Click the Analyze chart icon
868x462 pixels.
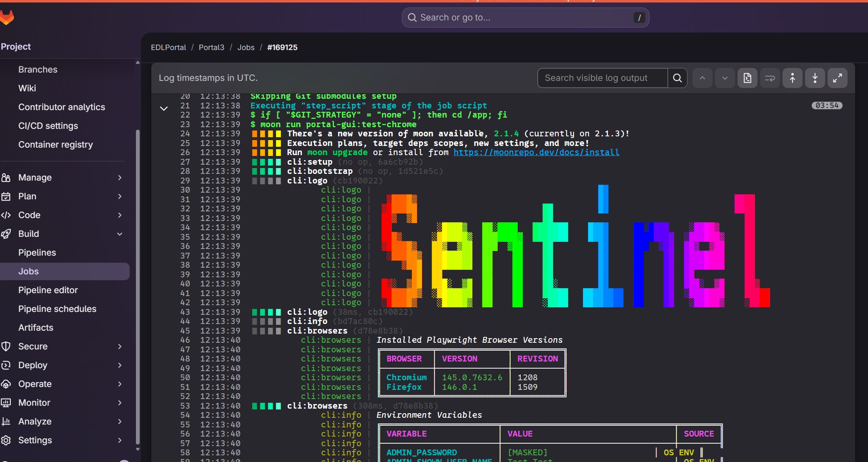coord(6,422)
